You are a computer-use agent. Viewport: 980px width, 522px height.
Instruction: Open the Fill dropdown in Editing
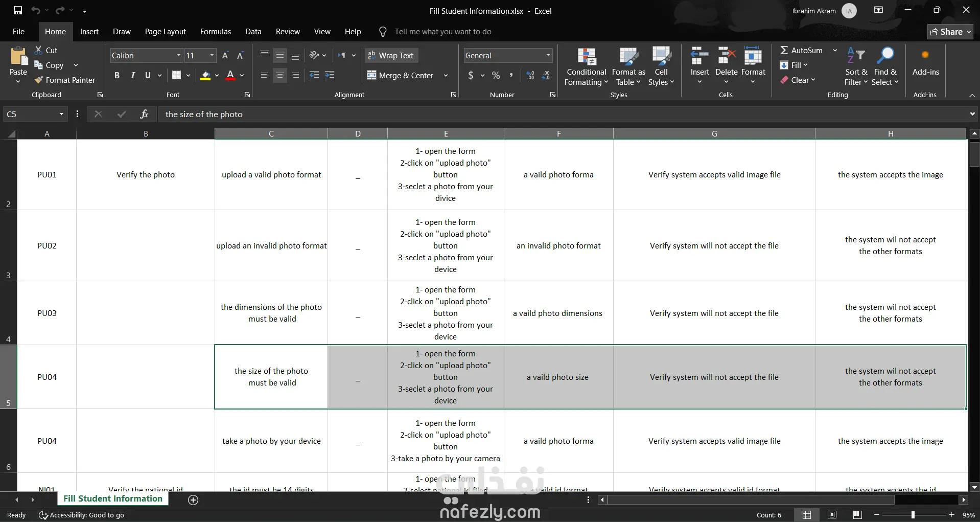tap(794, 65)
